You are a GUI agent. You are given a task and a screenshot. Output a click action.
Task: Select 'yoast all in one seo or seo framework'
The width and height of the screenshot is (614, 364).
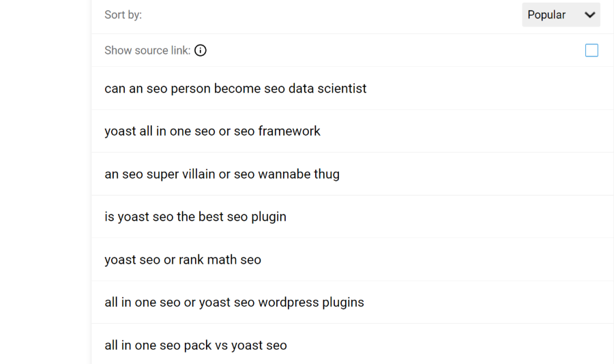[212, 132]
